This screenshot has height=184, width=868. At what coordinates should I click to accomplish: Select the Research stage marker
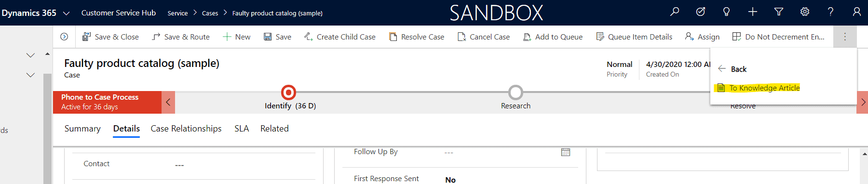point(515,92)
